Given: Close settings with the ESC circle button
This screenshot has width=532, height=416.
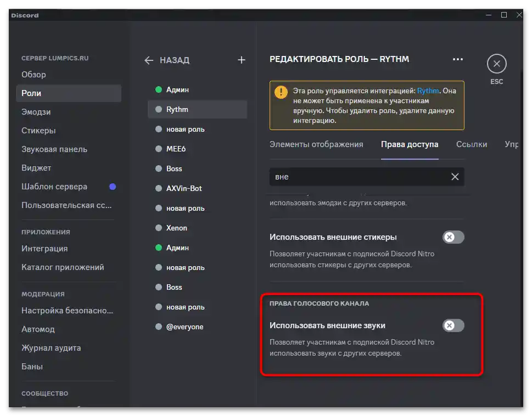Looking at the screenshot, I should [x=496, y=64].
